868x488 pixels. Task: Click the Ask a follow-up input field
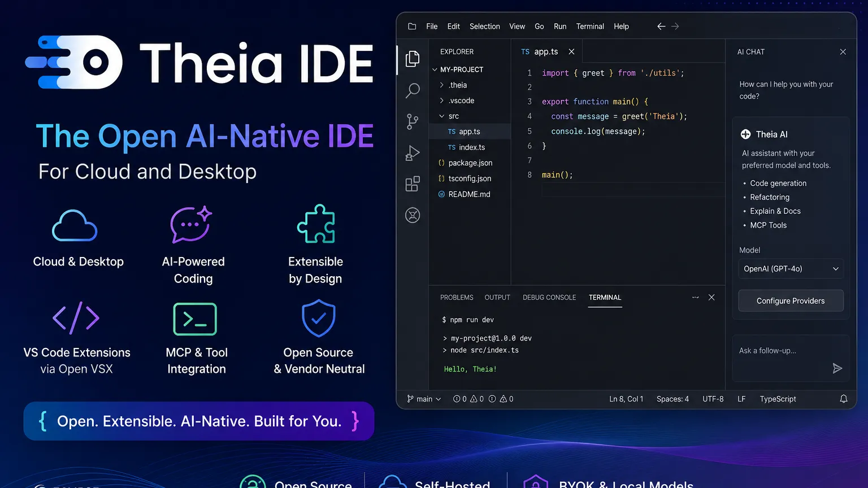tap(791, 358)
